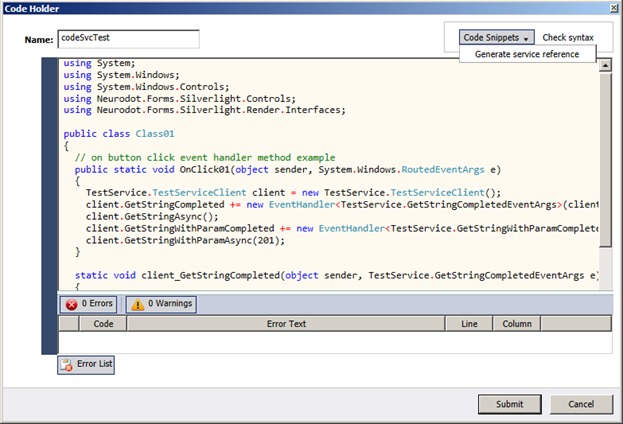Cancel the Code Holder dialog
Viewport: 623px width, 424px height.
[581, 404]
